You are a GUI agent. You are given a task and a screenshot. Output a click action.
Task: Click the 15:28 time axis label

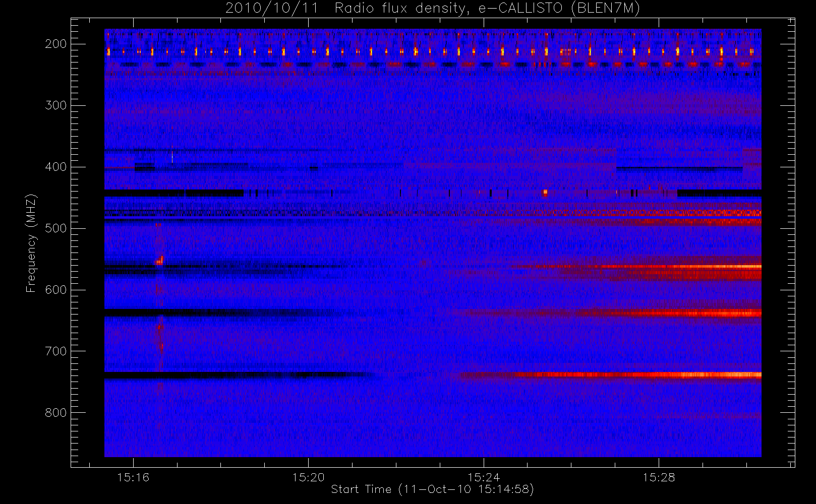(x=659, y=477)
